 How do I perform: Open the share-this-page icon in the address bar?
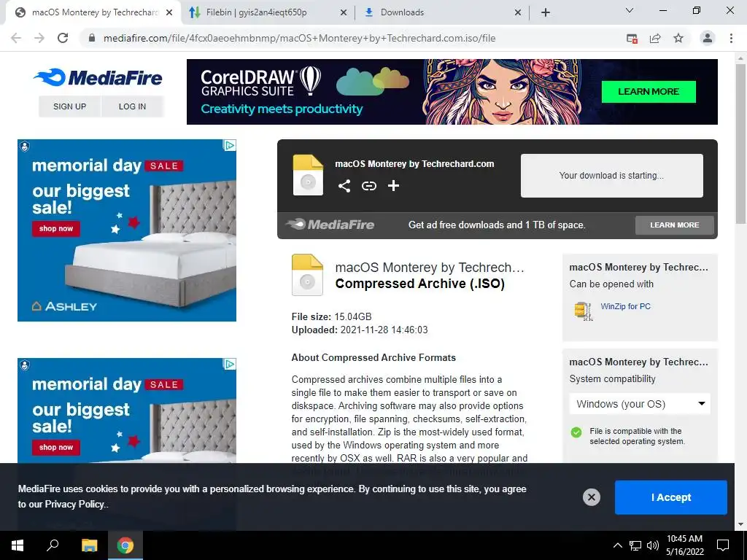[x=655, y=38]
